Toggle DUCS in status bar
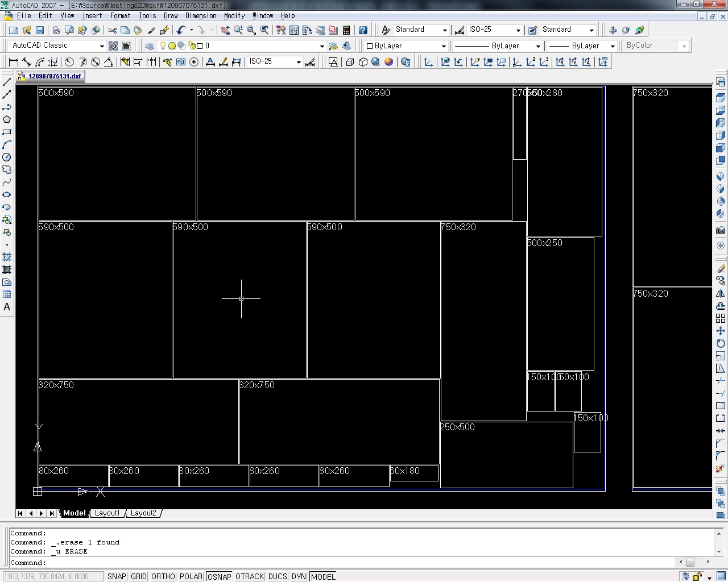Image resolution: width=728 pixels, height=582 pixels. tap(278, 576)
